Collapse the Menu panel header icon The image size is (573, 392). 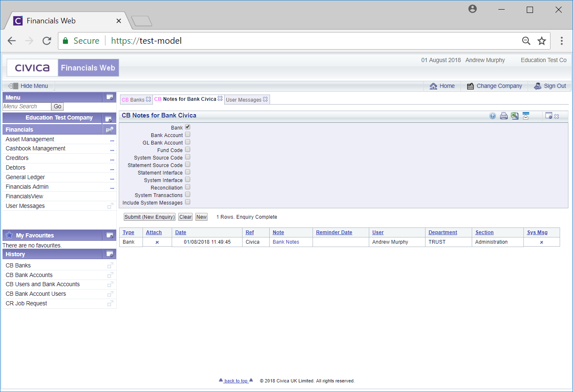(x=110, y=97)
